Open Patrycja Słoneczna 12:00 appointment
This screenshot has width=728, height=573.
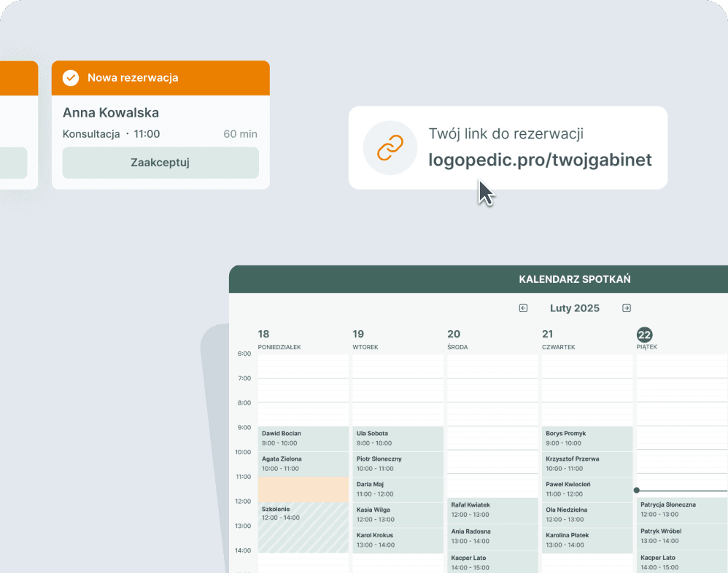coord(682,510)
